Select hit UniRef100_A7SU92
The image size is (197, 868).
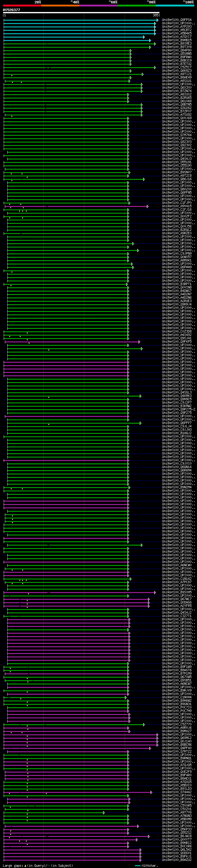click(177, 115)
